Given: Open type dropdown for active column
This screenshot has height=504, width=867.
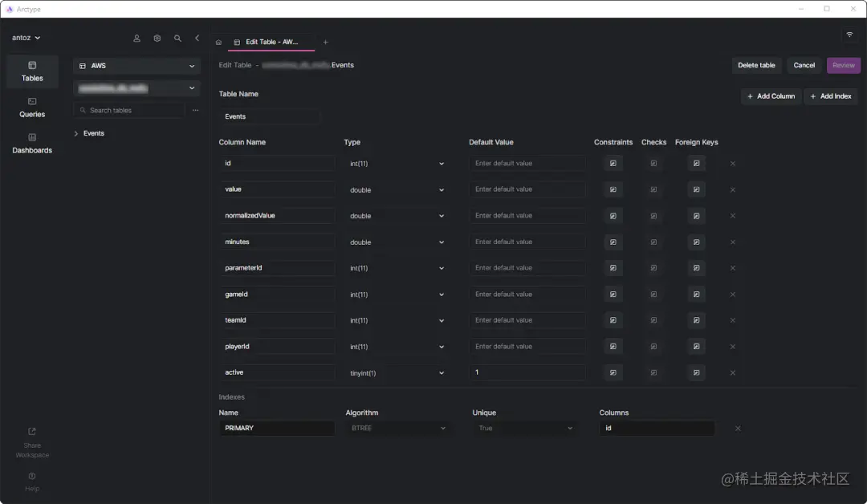Looking at the screenshot, I should click(396, 373).
